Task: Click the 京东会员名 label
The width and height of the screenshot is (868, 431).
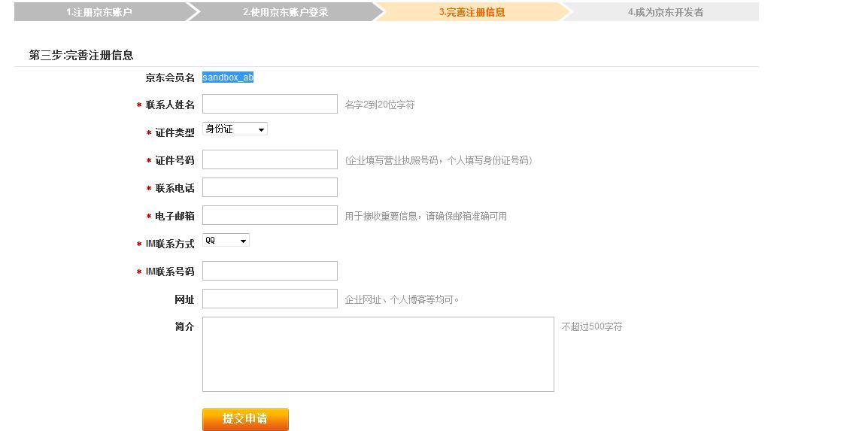Action: pos(170,77)
